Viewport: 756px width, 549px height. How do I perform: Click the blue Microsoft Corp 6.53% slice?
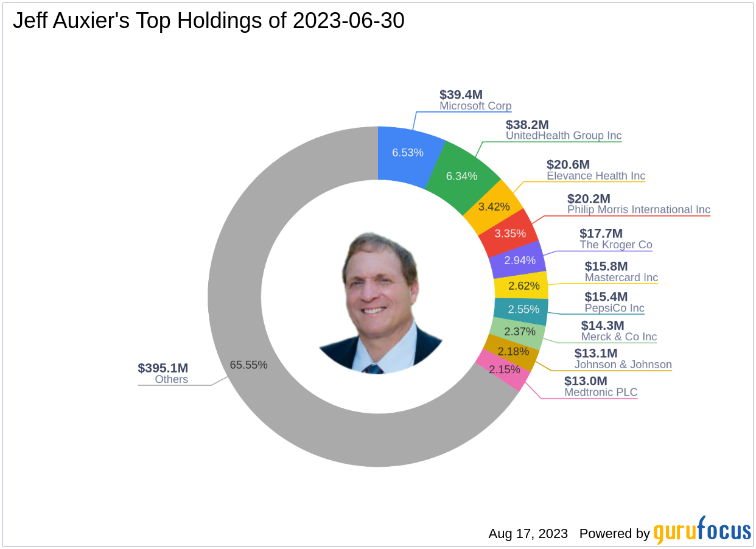coord(408,152)
